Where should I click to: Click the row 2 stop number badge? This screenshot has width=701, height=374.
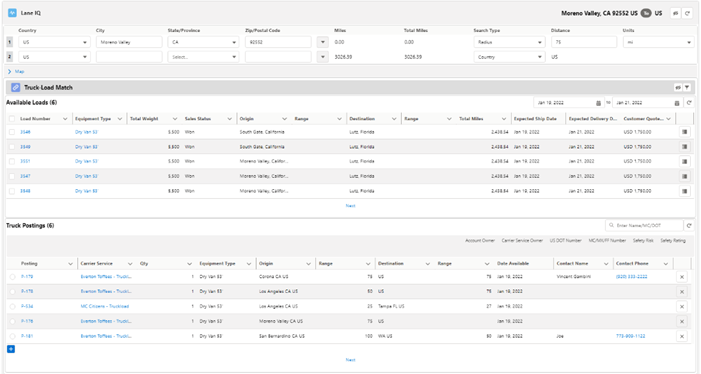tap(10, 57)
